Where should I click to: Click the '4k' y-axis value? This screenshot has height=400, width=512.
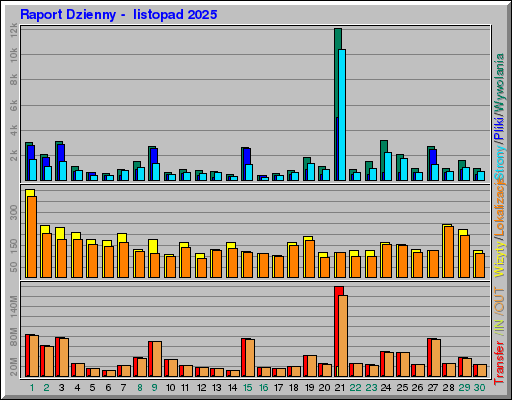coord(14,130)
